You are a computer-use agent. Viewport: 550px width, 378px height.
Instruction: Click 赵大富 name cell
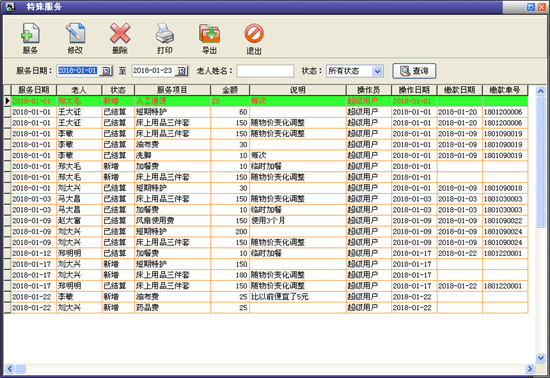(x=79, y=221)
